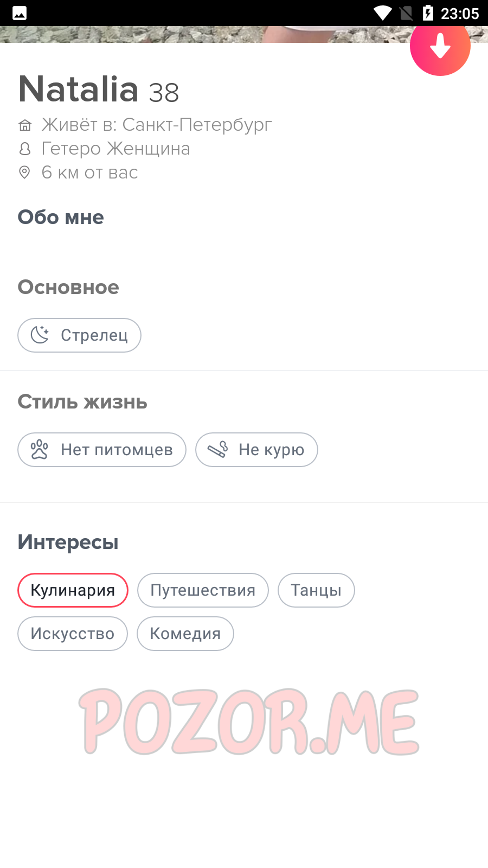
Task: Tap the moon zodiac icon
Action: pyautogui.click(x=40, y=335)
